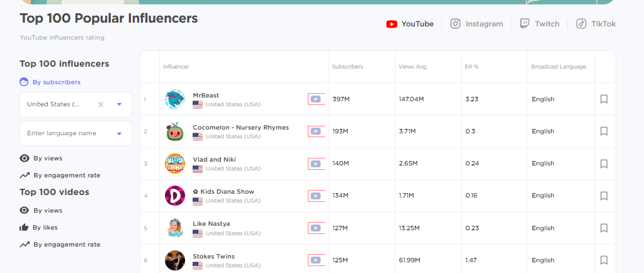This screenshot has width=644, height=273.
Task: Click the Top 100 Popular Influencers heading
Action: 109,18
